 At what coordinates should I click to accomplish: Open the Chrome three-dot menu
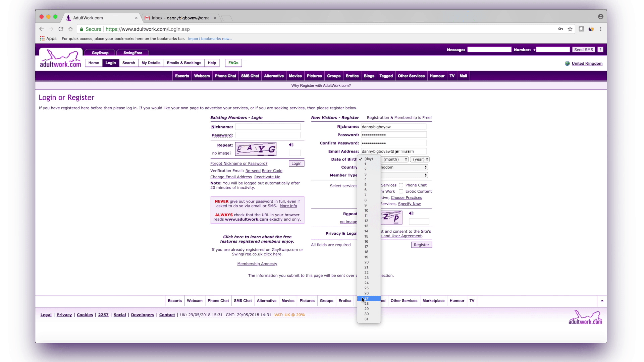click(x=601, y=29)
